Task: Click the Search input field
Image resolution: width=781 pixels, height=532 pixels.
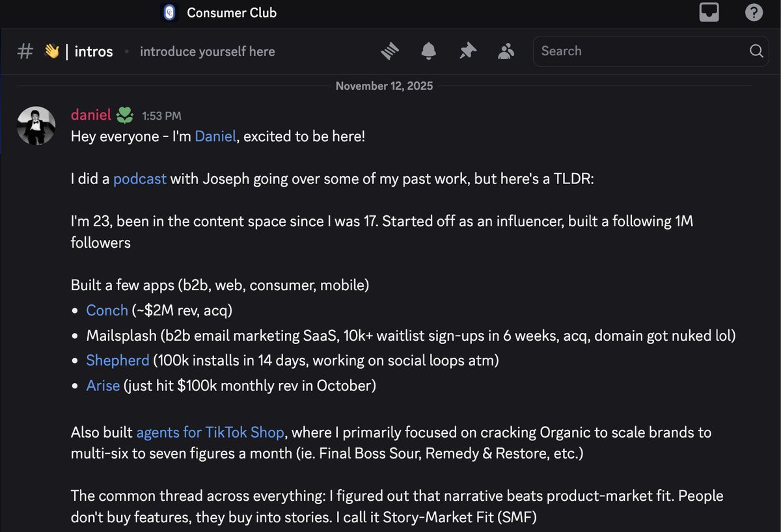Action: (x=650, y=51)
